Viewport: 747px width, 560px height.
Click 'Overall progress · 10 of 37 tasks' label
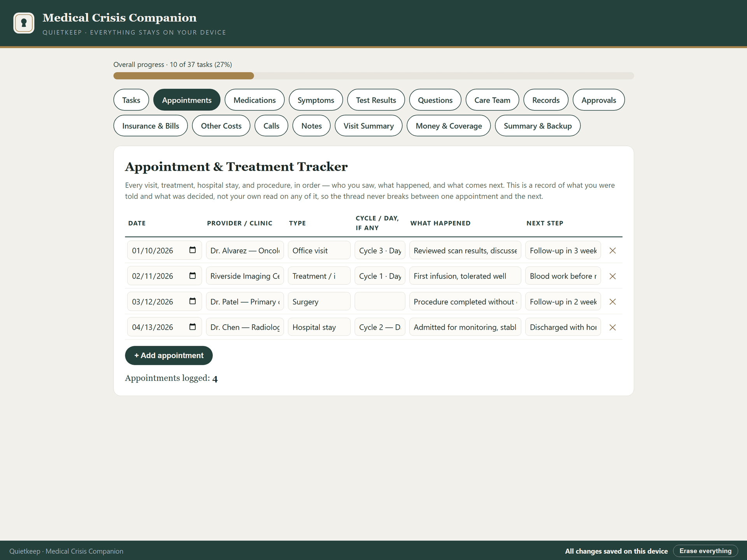172,65
